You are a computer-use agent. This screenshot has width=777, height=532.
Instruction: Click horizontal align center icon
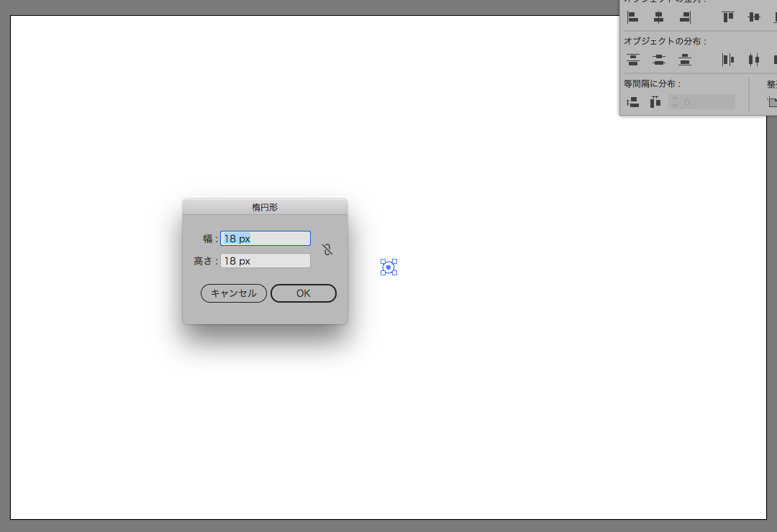coord(658,17)
